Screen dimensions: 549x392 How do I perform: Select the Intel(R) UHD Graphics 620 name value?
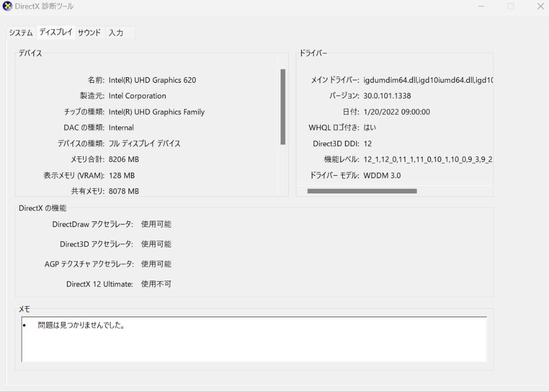tap(152, 80)
